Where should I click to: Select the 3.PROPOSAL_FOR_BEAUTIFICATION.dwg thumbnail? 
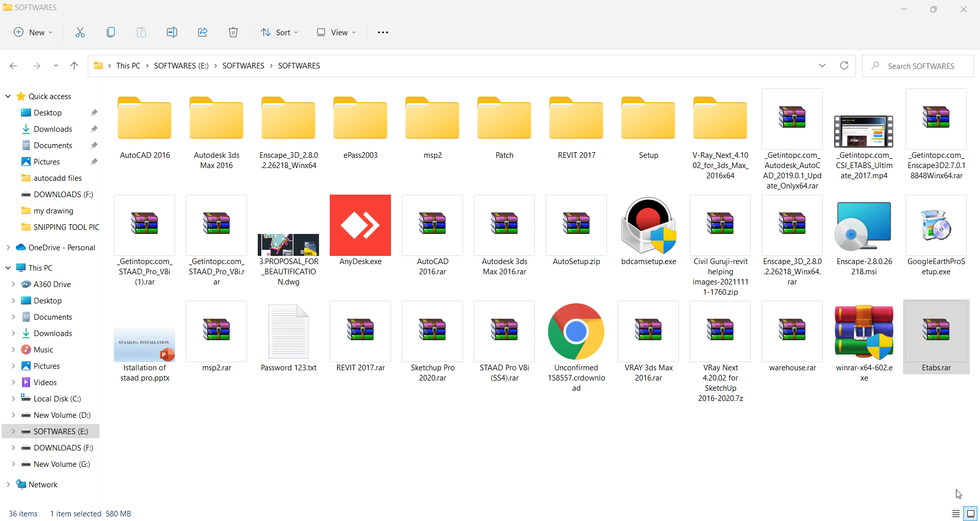[288, 245]
